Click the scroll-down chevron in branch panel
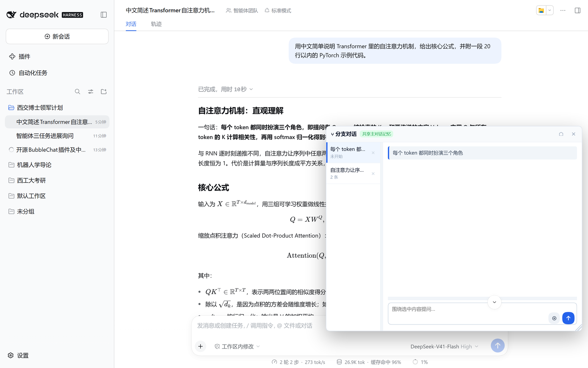Image resolution: width=588 pixels, height=368 pixels. point(495,302)
